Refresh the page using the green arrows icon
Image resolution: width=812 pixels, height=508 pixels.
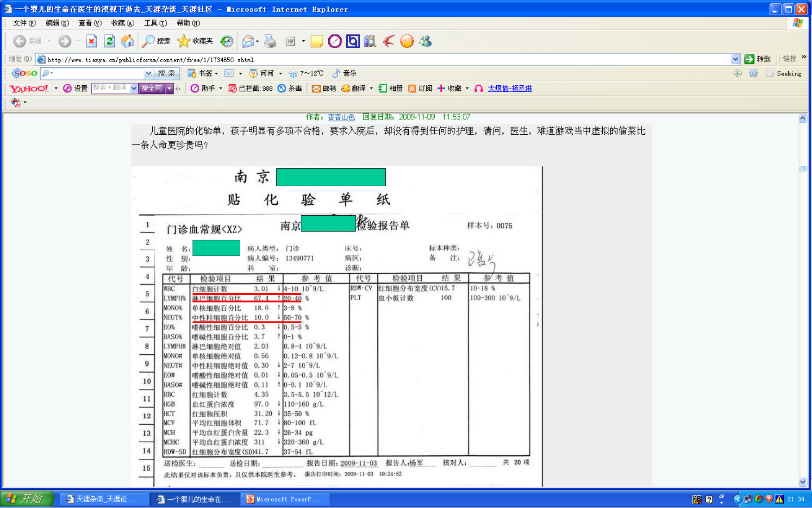[x=110, y=41]
